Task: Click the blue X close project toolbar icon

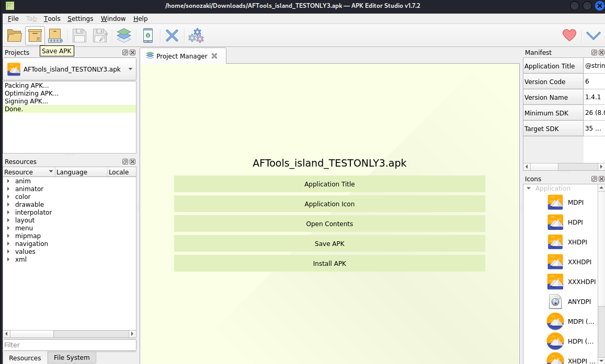Action: [172, 36]
